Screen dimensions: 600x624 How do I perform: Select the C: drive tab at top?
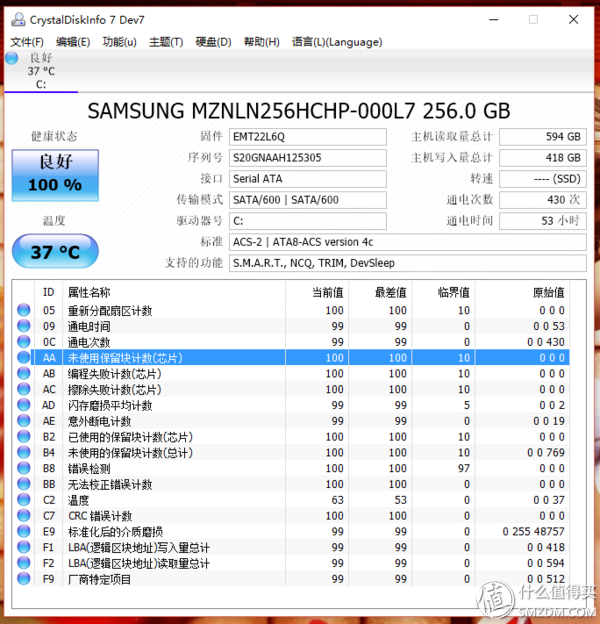[41, 72]
